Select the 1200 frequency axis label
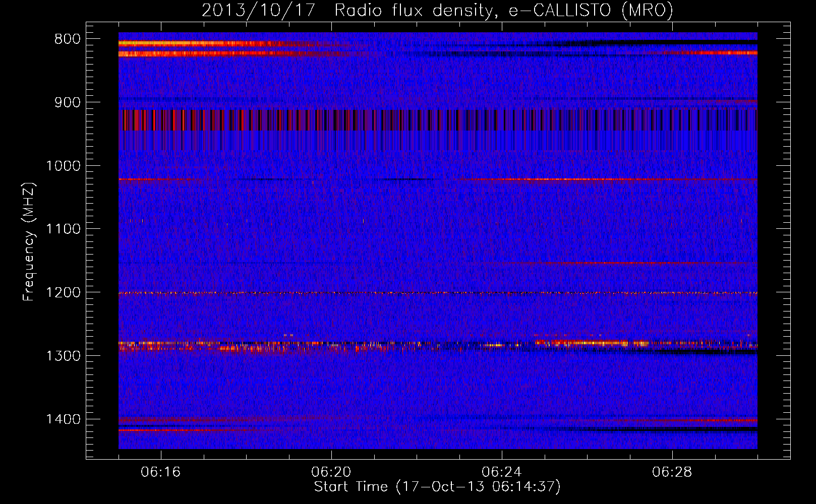This screenshot has width=816, height=504. coord(63,293)
